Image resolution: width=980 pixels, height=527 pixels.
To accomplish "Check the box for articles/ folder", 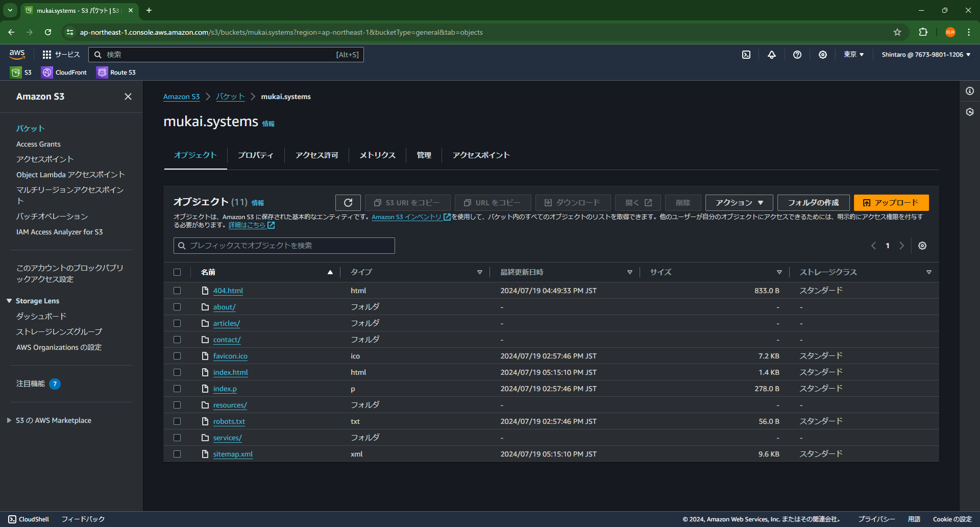I will [177, 323].
